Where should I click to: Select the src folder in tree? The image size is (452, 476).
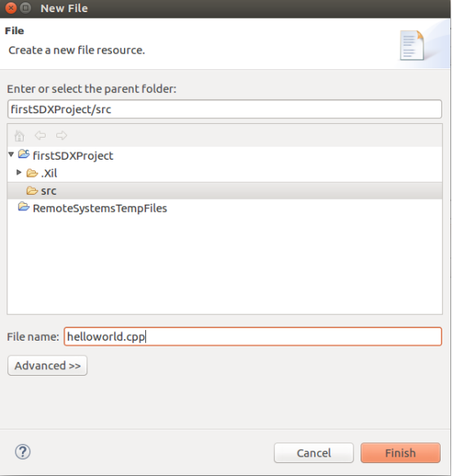point(48,191)
